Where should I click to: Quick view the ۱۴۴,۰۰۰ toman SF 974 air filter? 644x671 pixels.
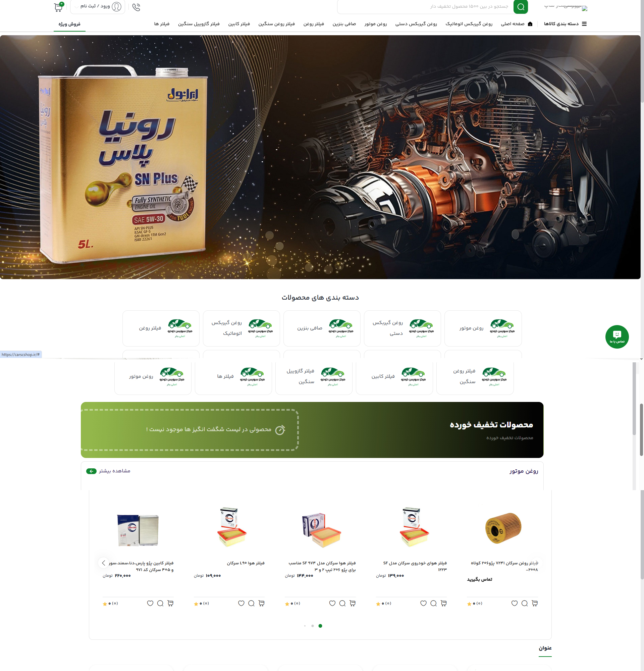pos(342,603)
